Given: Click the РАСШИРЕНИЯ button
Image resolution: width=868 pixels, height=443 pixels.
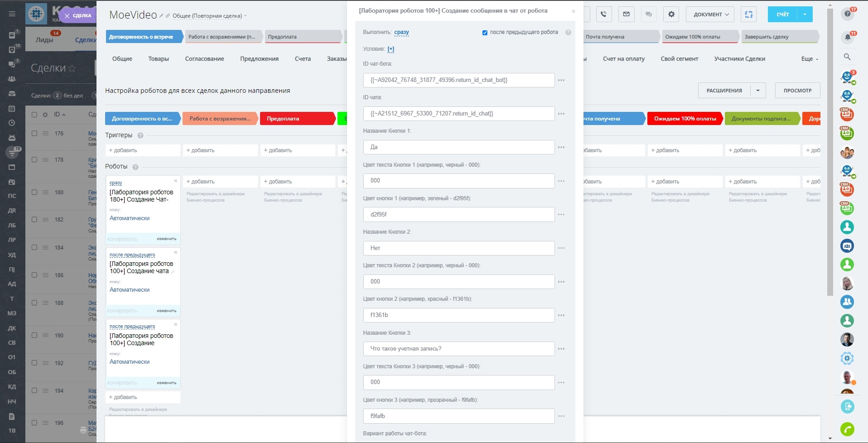Looking at the screenshot, I should pos(724,91).
